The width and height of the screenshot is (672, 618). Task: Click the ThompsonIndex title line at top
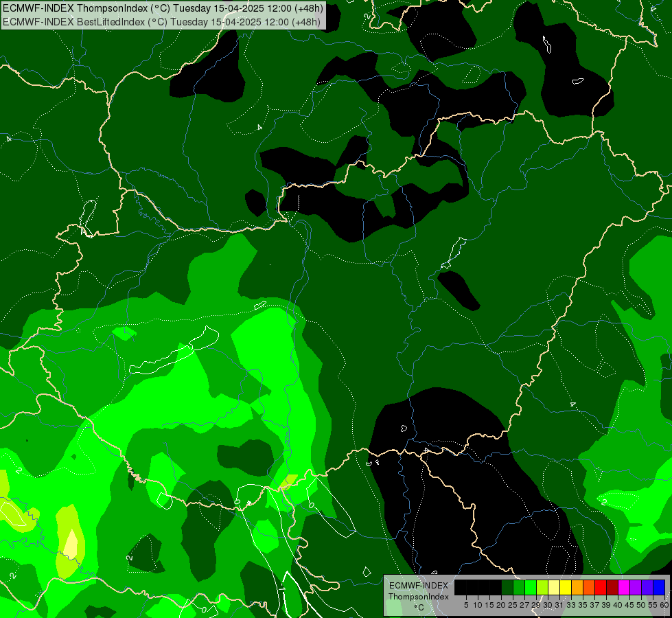click(x=163, y=8)
